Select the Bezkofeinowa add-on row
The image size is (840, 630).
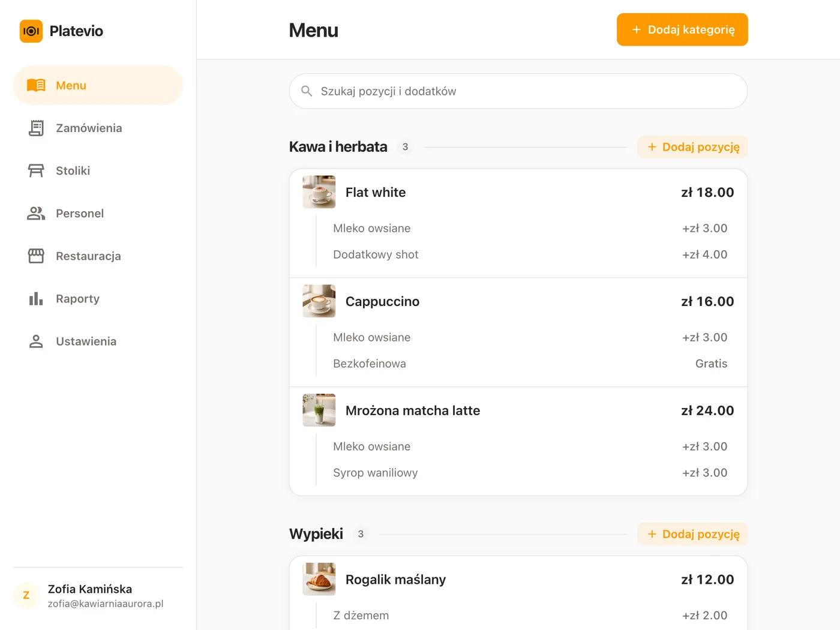(530, 364)
